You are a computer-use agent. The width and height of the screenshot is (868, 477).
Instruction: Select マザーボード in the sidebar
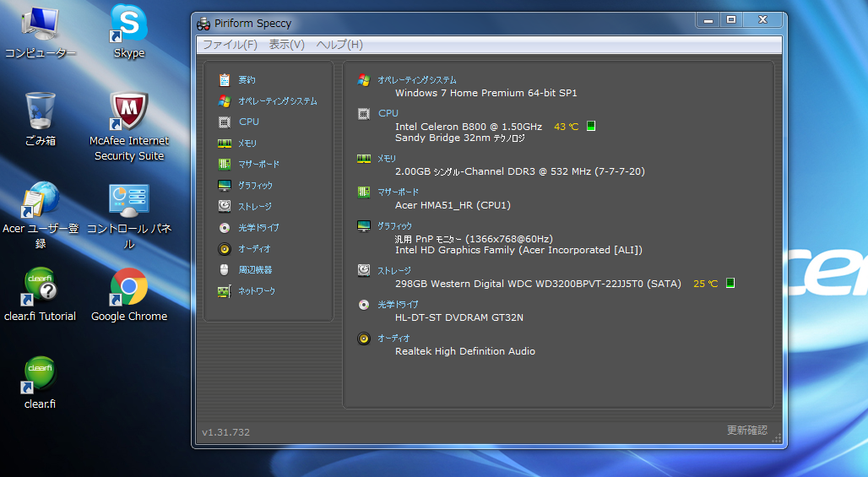(x=258, y=165)
